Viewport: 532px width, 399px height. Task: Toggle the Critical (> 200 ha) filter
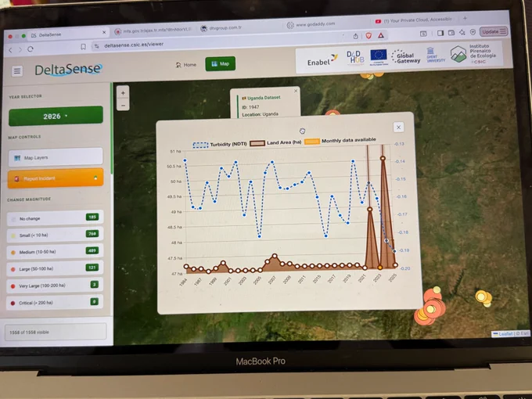[x=55, y=302]
